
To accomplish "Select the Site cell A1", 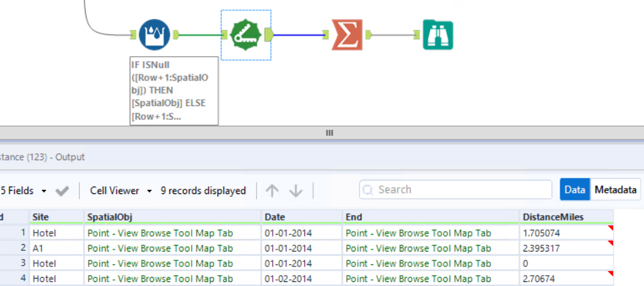I will click(57, 249).
